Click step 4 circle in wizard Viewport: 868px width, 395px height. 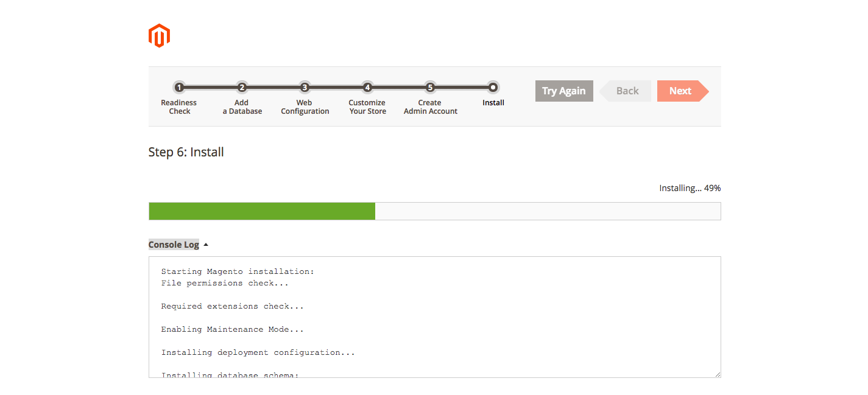[367, 88]
